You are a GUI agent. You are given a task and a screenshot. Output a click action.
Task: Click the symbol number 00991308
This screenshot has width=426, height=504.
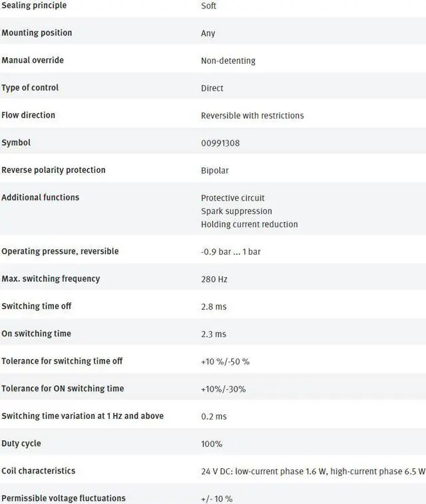220,143
